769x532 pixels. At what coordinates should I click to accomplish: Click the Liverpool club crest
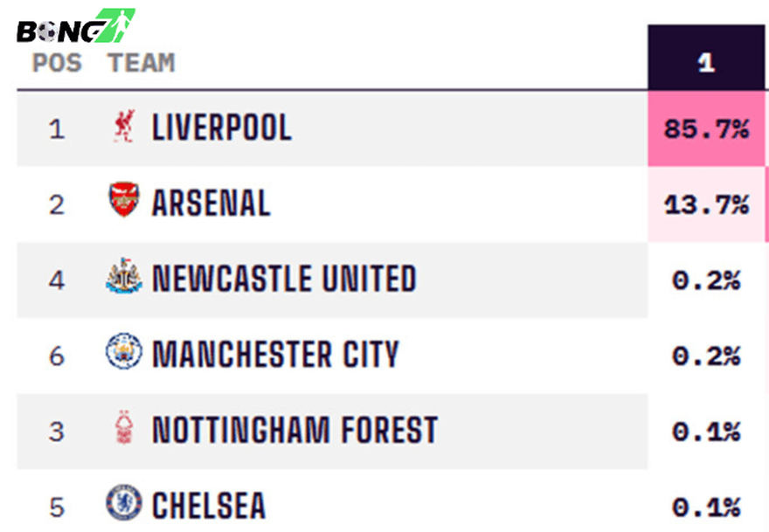[124, 128]
